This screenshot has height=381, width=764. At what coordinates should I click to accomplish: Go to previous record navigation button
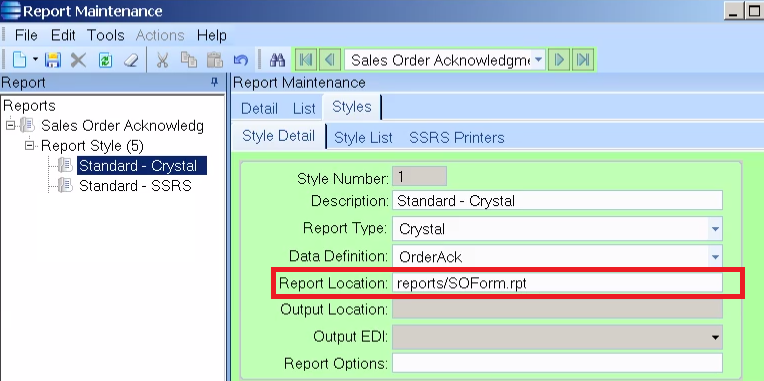[x=330, y=60]
